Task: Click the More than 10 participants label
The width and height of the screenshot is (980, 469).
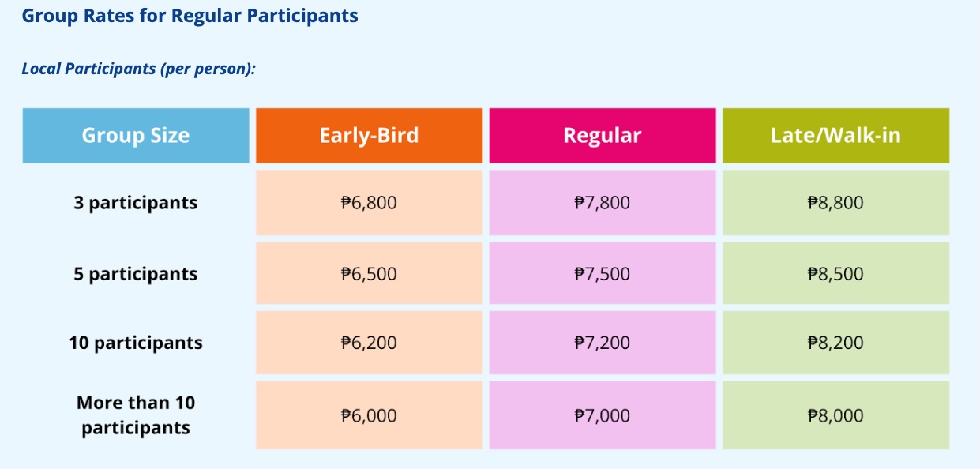Action: [136, 415]
